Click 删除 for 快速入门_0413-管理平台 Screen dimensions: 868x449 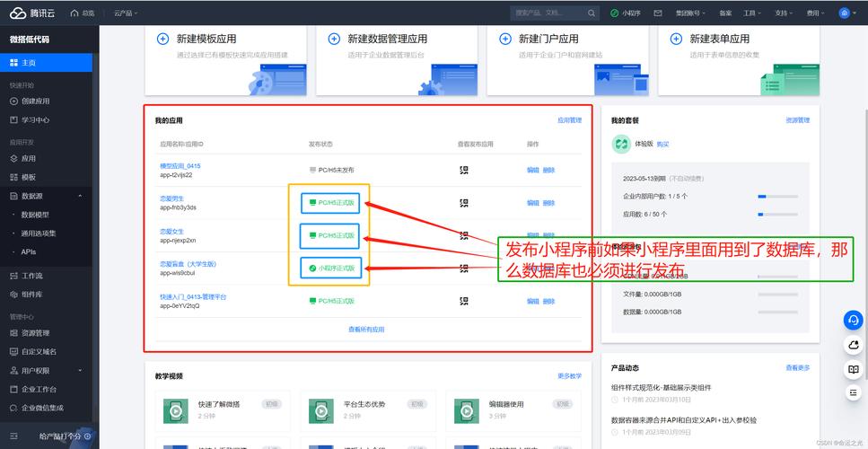click(x=549, y=301)
